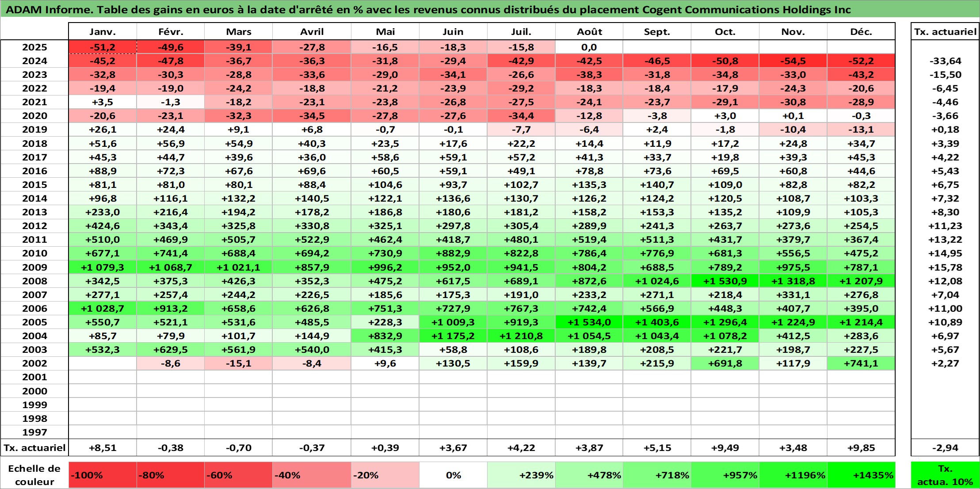
Task: Click the +15,78 actuarial rate for 2009
Action: (x=945, y=267)
